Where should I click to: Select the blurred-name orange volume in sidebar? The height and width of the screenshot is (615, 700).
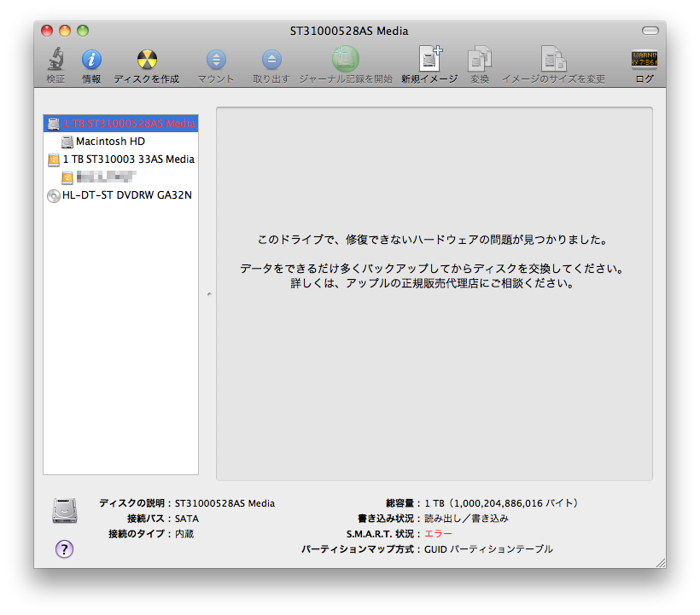(120, 177)
